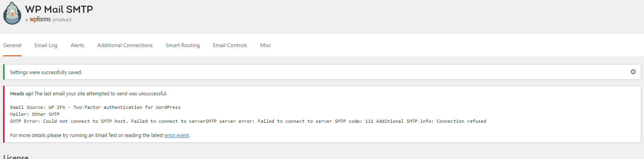Click the 'SMTP Error:' label text
The image size is (644, 159).
click(x=25, y=121)
